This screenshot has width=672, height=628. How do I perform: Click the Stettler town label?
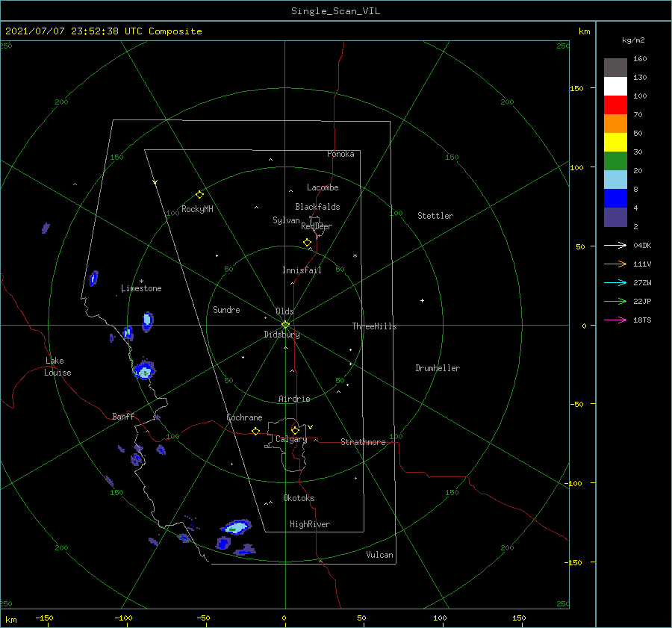(x=435, y=216)
